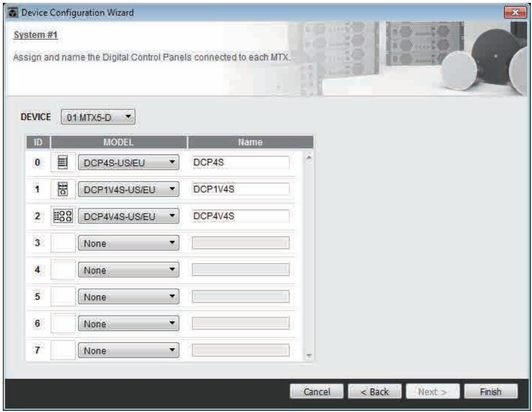Click the Name field containing DCP4V4S
The height and width of the screenshot is (412, 532).
[x=240, y=216]
